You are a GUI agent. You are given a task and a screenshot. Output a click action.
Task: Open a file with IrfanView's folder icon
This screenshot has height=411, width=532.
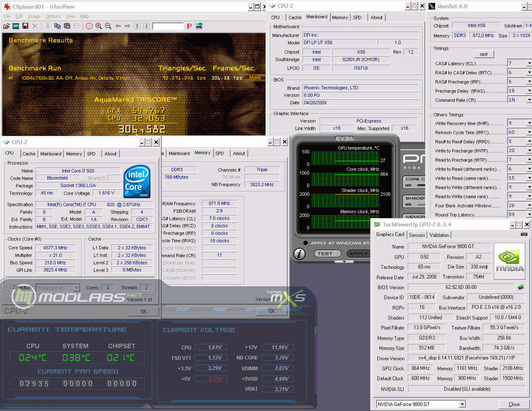6,26
